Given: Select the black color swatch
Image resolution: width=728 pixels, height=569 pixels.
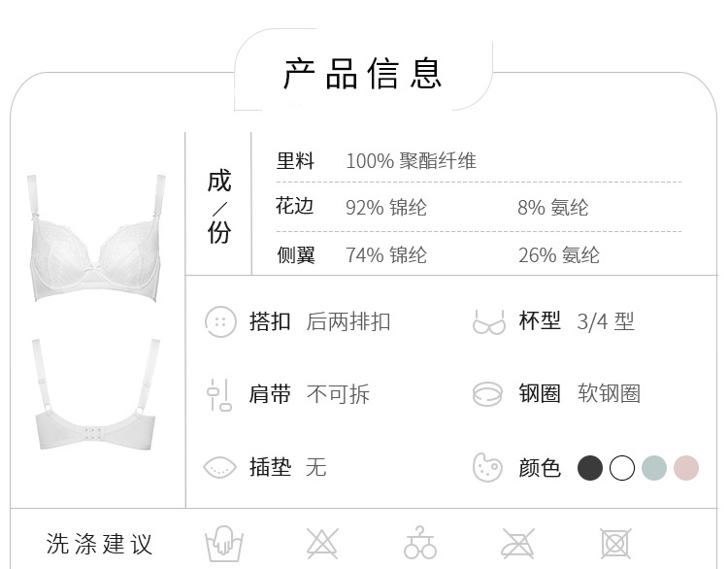Looking at the screenshot, I should [x=590, y=468].
